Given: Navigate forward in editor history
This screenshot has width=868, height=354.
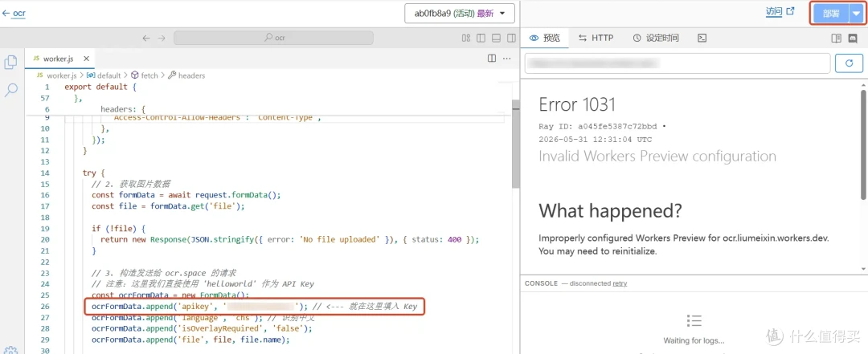Looking at the screenshot, I should 162,39.
